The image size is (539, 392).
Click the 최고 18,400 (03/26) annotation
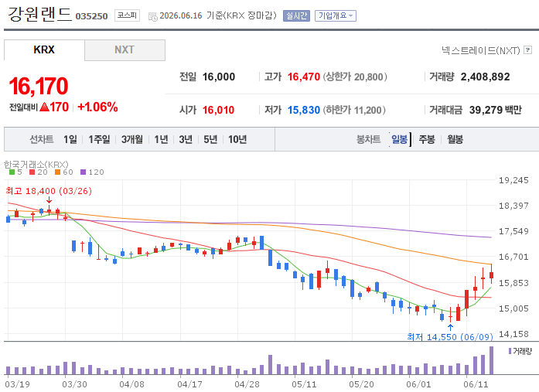point(49,191)
